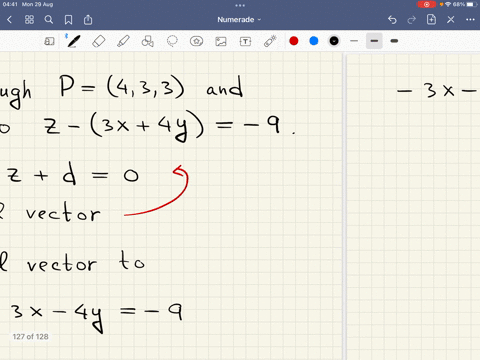Select the Image insert tool
This screenshot has width=480, height=360.
point(221,41)
